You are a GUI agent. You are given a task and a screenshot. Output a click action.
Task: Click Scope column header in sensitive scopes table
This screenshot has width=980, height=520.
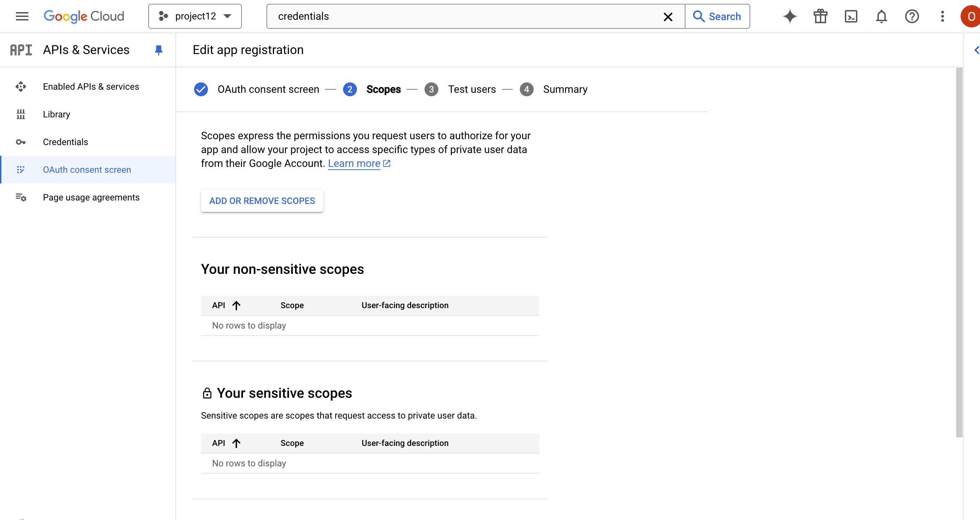point(292,443)
